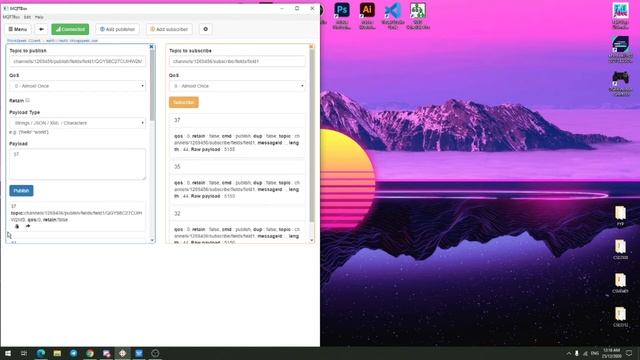Open Microsoft Edge from taskbar

41,353
